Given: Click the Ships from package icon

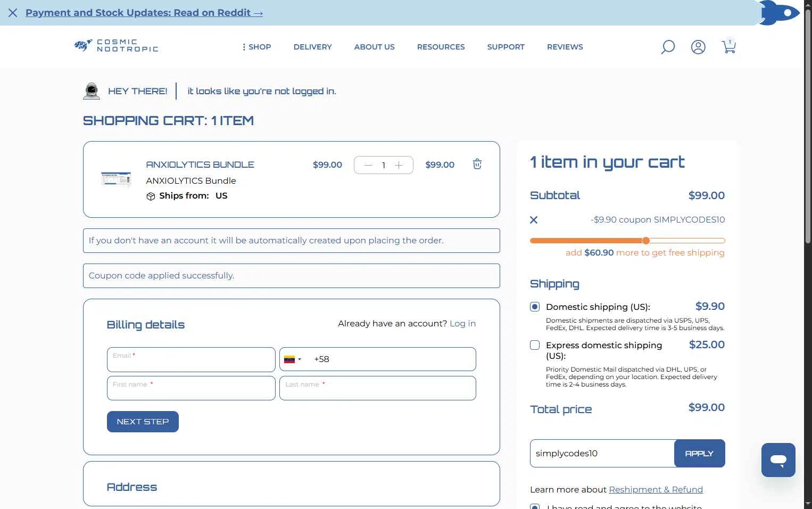Looking at the screenshot, I should pos(151,196).
